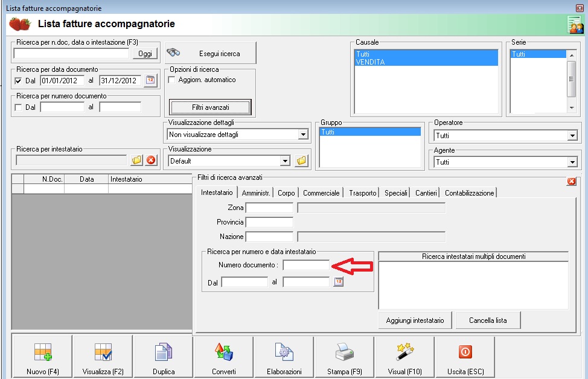Screen dimensions: 588x379
Task: Click Visualizza (F2) button
Action: [103, 357]
